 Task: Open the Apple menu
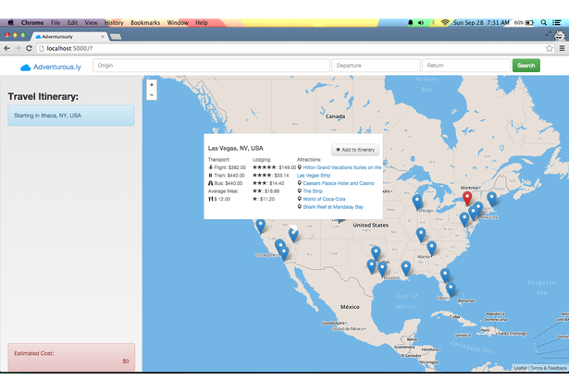10,22
